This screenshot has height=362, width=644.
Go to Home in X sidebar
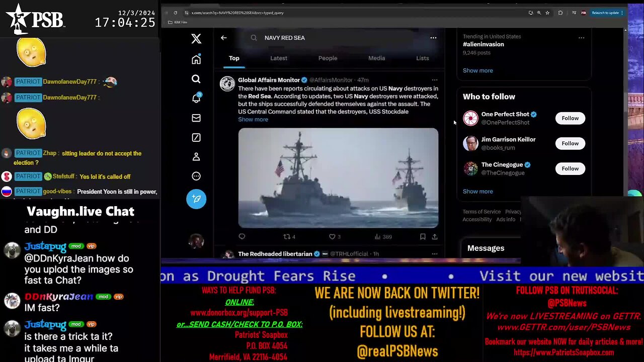coord(196,59)
